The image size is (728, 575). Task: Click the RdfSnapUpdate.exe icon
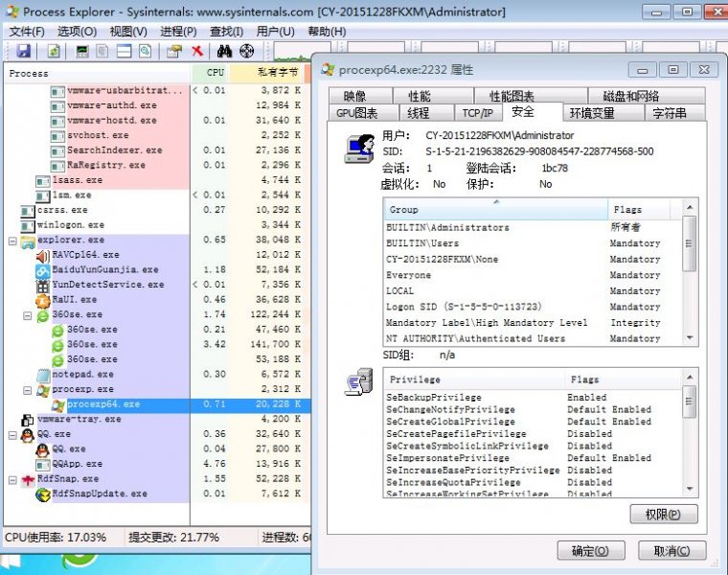tap(43, 494)
